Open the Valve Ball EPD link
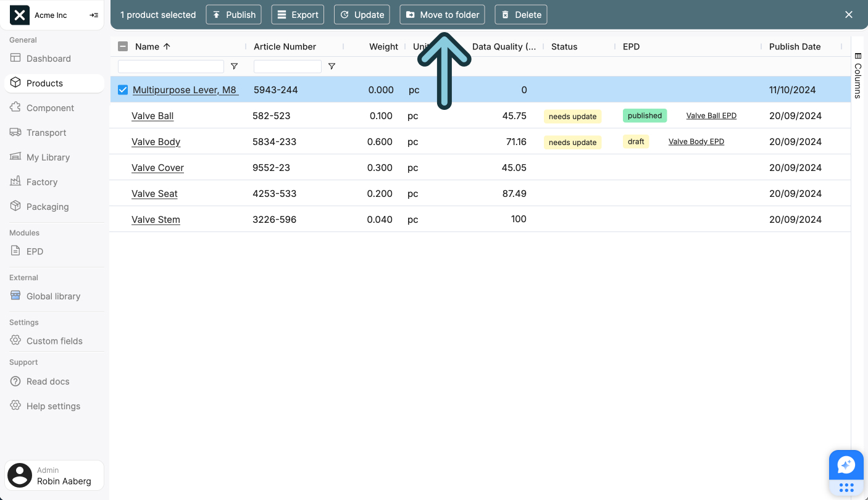The width and height of the screenshot is (868, 500). 711,115
